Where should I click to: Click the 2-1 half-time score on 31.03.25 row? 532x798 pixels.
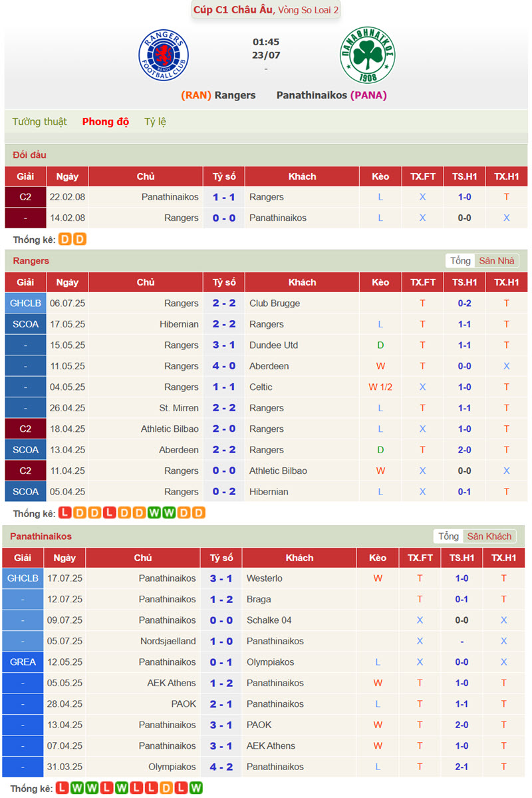[462, 767]
